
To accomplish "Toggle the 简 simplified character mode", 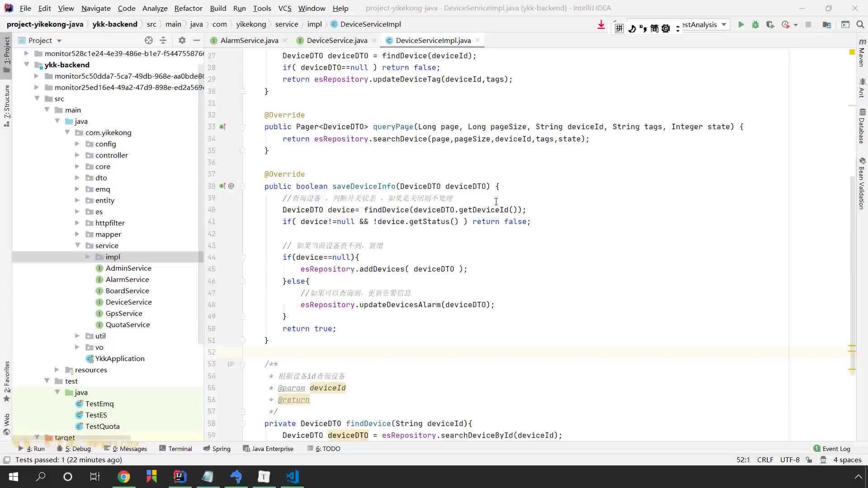I will pos(654,28).
